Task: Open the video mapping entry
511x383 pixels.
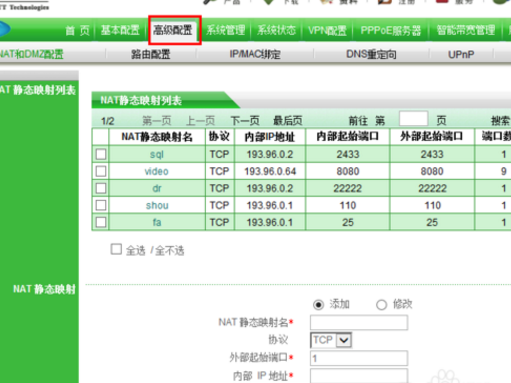Action: click(x=156, y=171)
